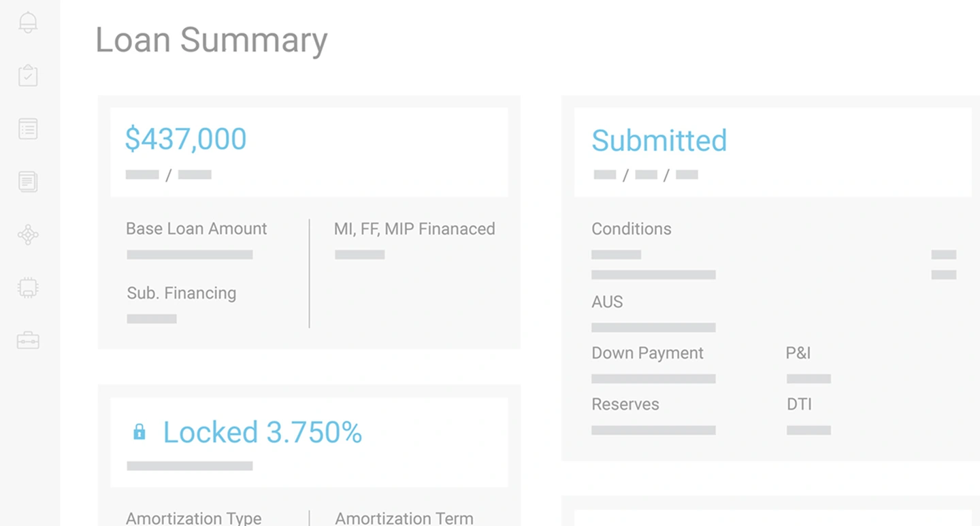Click the DTI value bar
The height and width of the screenshot is (526, 980).
[x=808, y=430]
